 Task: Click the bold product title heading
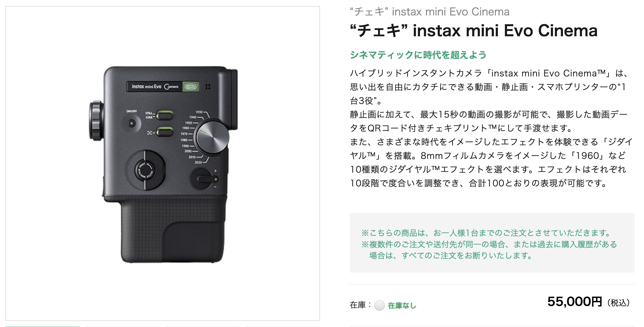point(474,31)
